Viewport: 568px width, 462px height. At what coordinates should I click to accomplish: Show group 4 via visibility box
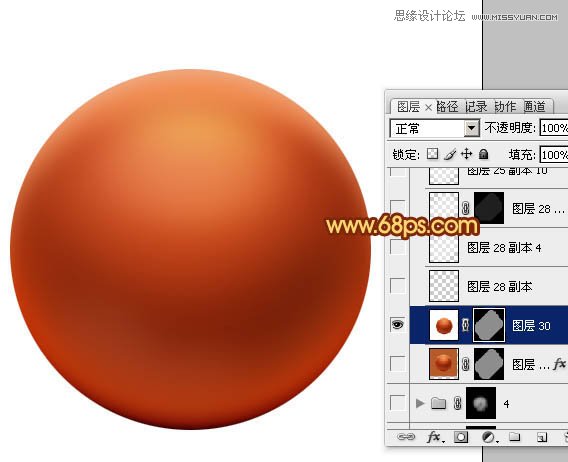(397, 403)
